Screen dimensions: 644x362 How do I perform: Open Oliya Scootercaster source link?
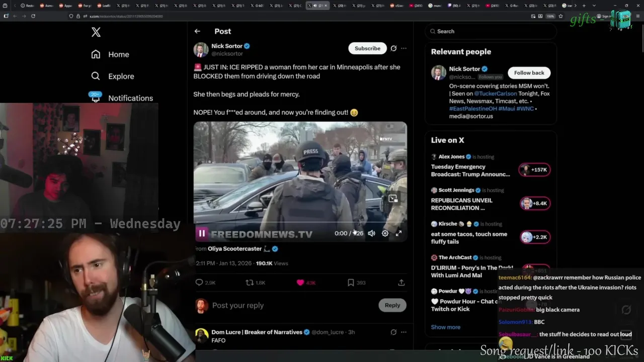[235, 248]
